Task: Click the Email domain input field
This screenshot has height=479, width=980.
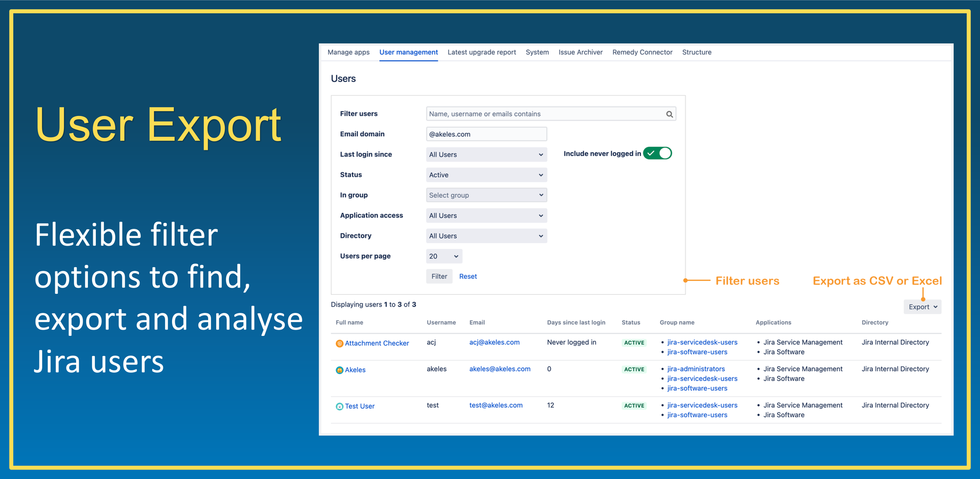Action: (486, 134)
